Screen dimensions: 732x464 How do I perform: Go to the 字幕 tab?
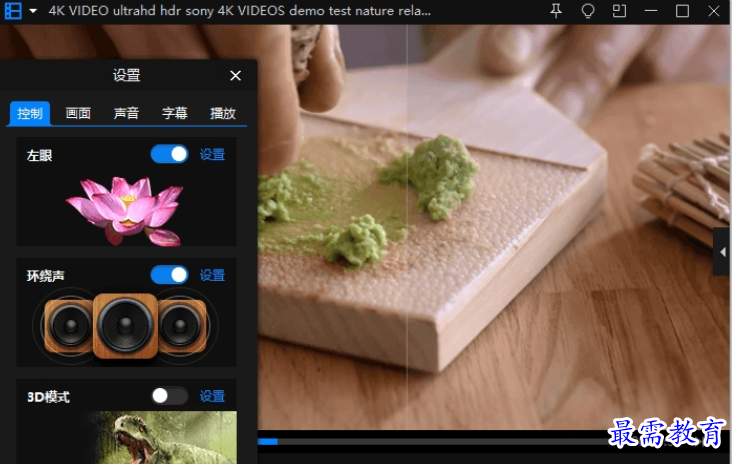pyautogui.click(x=175, y=113)
